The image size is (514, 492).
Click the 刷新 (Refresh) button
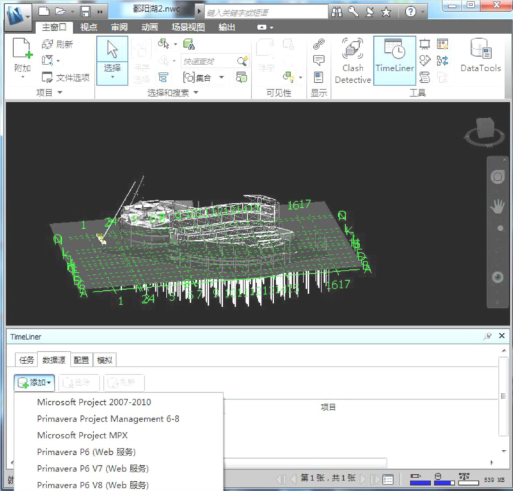tap(57, 44)
